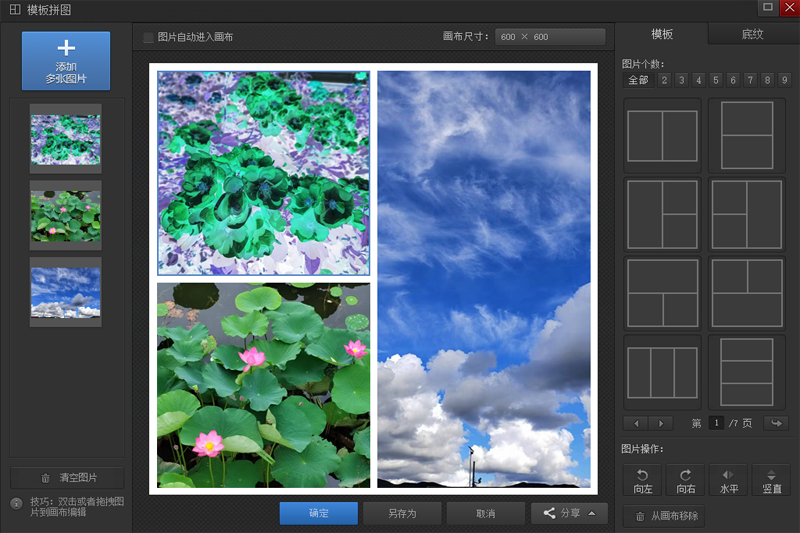Flip image horizontally with 水平

pos(728,481)
